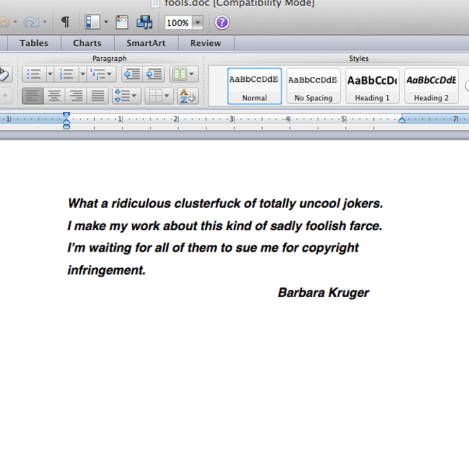Click the 100% zoom input field

coord(178,23)
